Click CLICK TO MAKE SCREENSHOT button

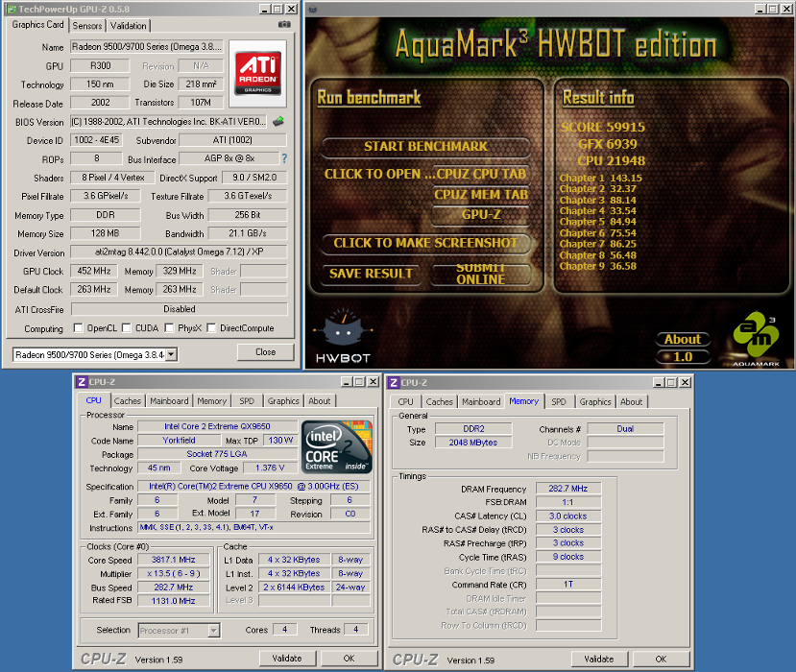point(426,243)
